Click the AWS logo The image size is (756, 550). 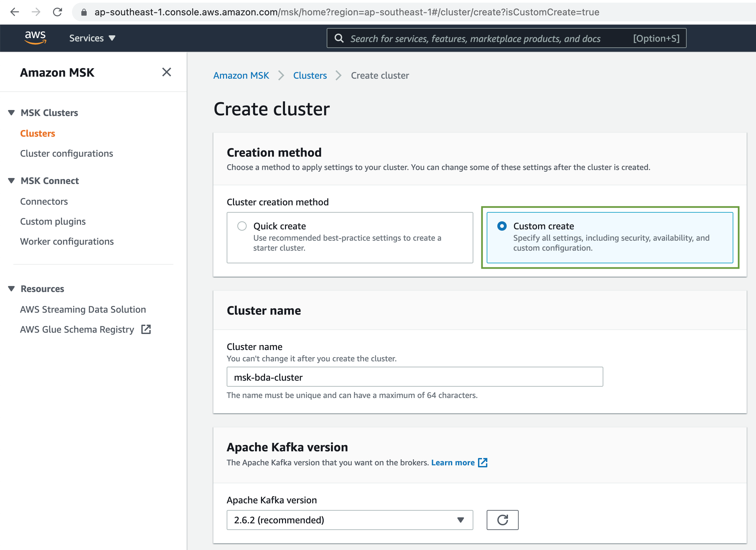coord(35,38)
